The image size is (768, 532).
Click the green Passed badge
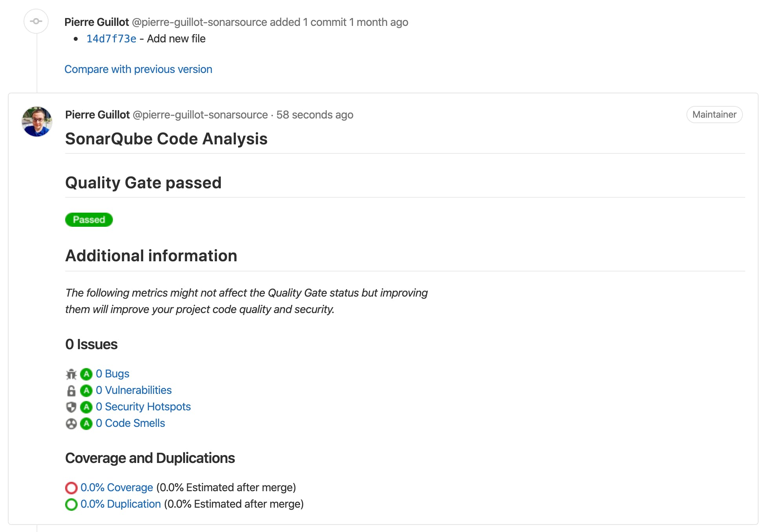click(x=89, y=220)
